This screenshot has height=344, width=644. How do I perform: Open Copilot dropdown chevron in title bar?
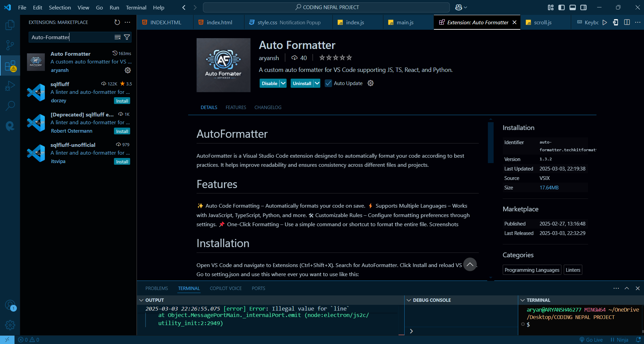[466, 7]
